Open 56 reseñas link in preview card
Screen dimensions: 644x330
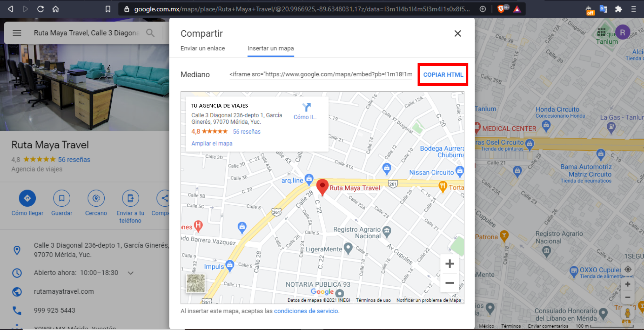pos(247,131)
